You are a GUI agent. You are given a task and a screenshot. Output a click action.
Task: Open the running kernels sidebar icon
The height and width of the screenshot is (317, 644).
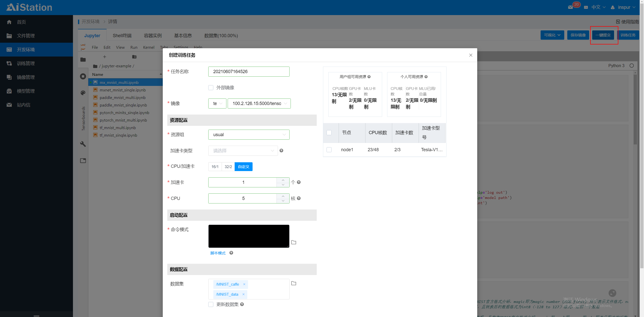coord(83,76)
